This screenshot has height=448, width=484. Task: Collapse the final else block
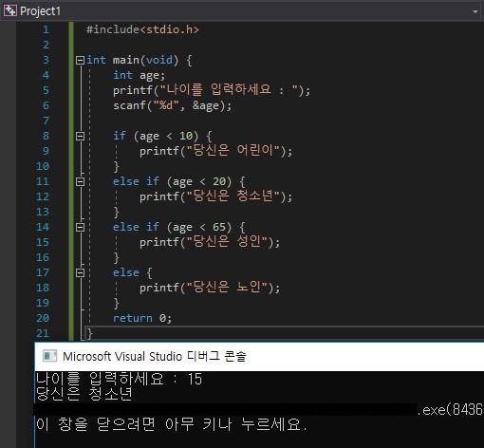pos(81,272)
